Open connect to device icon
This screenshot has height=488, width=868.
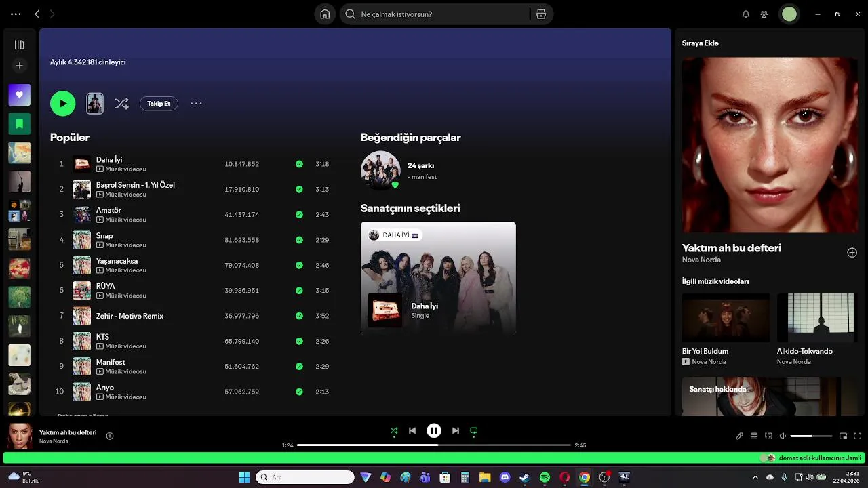pyautogui.click(x=768, y=436)
